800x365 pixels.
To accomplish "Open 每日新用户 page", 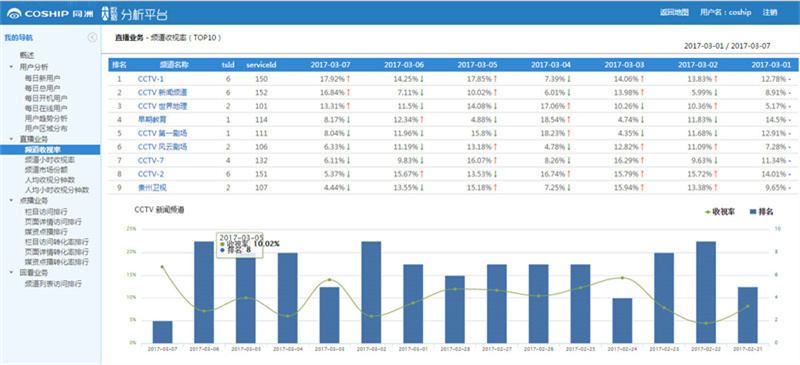I will (42, 79).
